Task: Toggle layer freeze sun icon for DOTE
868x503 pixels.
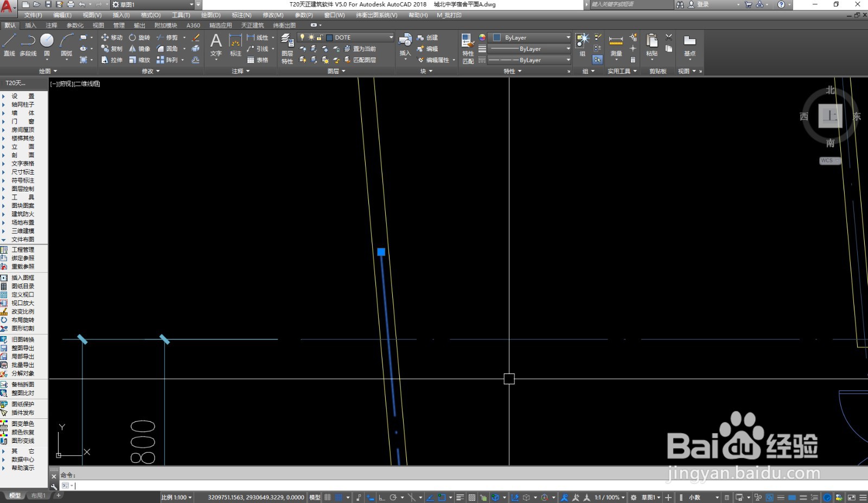Action: (311, 37)
